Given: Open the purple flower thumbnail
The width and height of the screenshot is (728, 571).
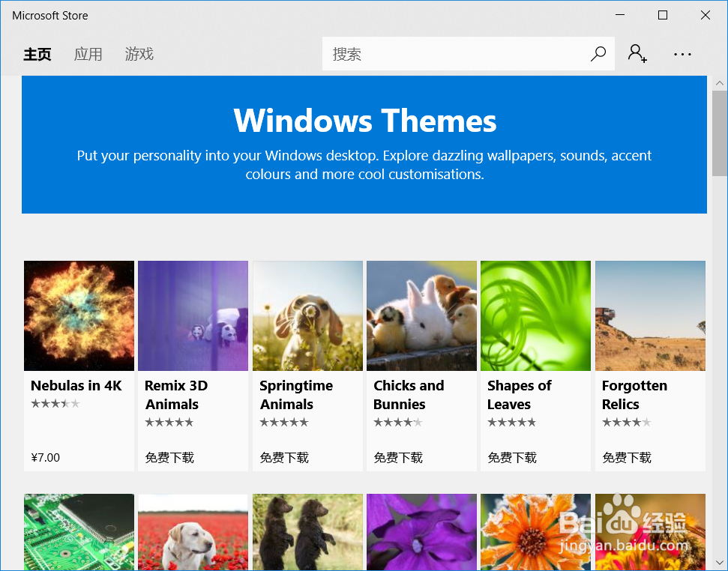Looking at the screenshot, I should click(421, 532).
